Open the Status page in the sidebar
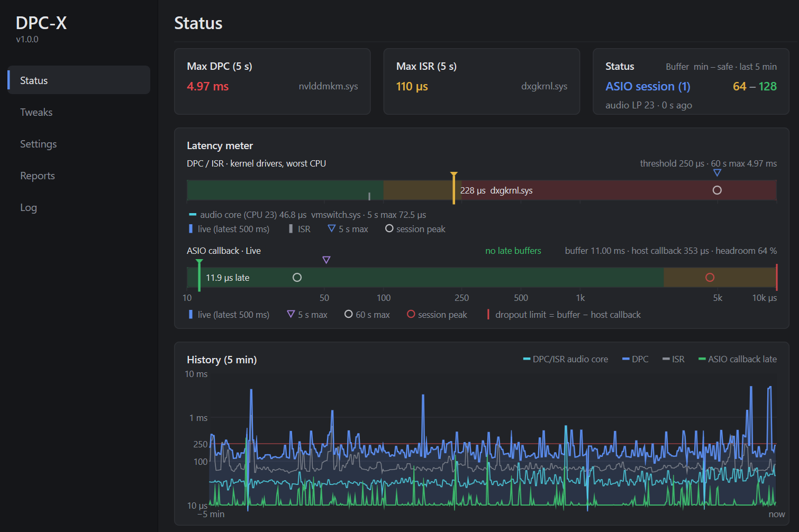799x532 pixels. pos(79,80)
